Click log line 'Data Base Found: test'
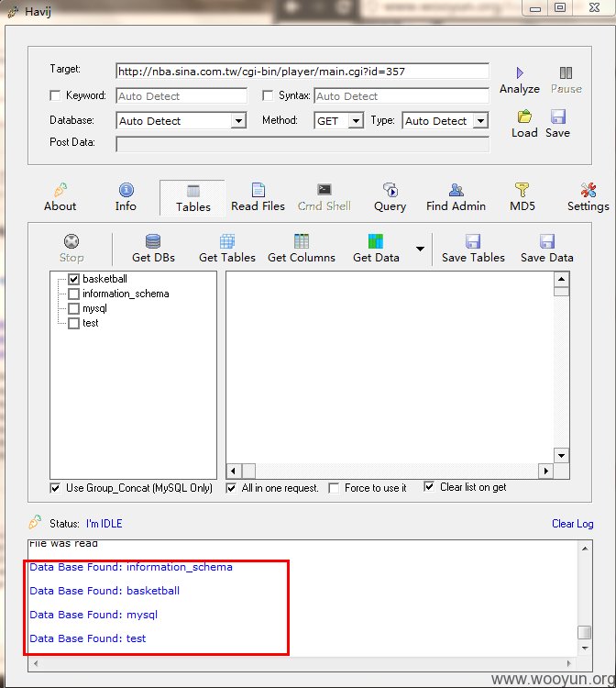Image resolution: width=616 pixels, height=688 pixels. [x=88, y=638]
